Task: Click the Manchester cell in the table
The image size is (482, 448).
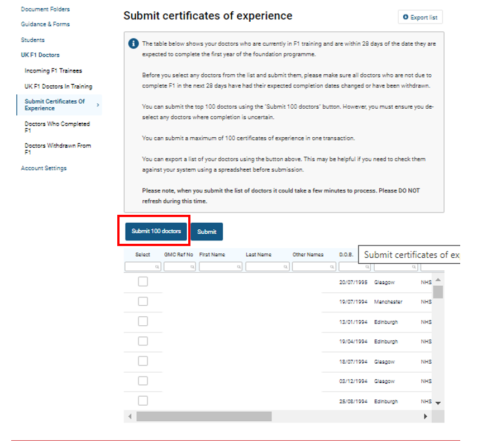Action: tap(388, 302)
